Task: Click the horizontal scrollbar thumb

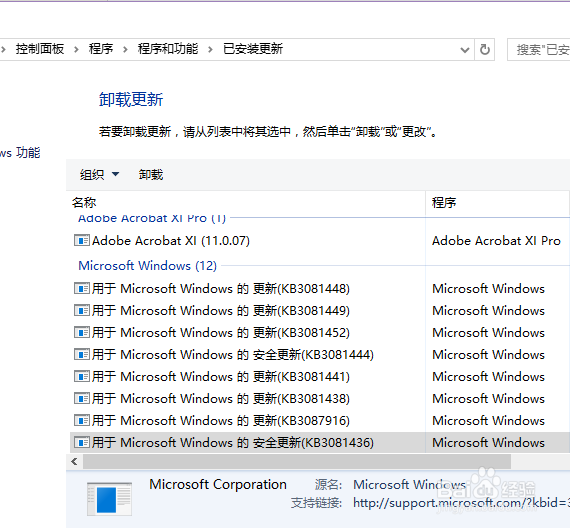Action: (297, 462)
